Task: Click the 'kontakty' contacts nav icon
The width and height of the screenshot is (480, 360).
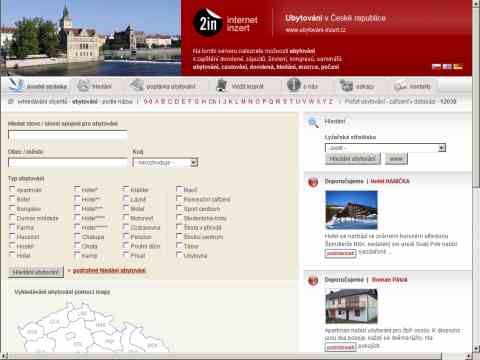Action: click(x=400, y=86)
